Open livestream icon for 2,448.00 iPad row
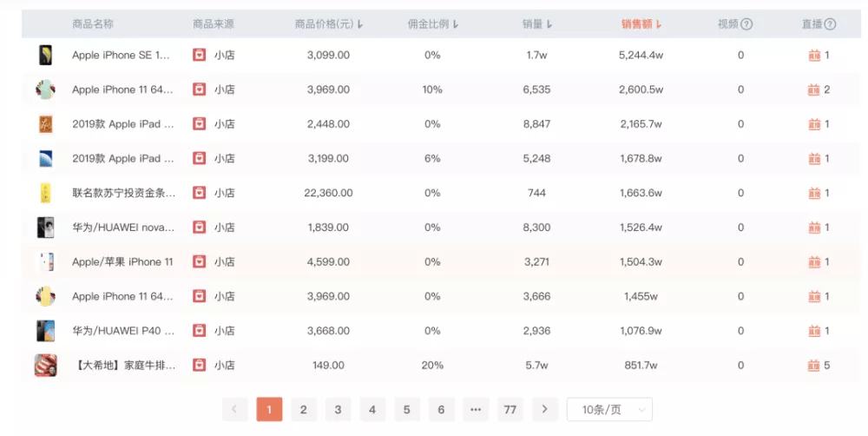Viewport: 868px width, 436px height. (x=814, y=123)
